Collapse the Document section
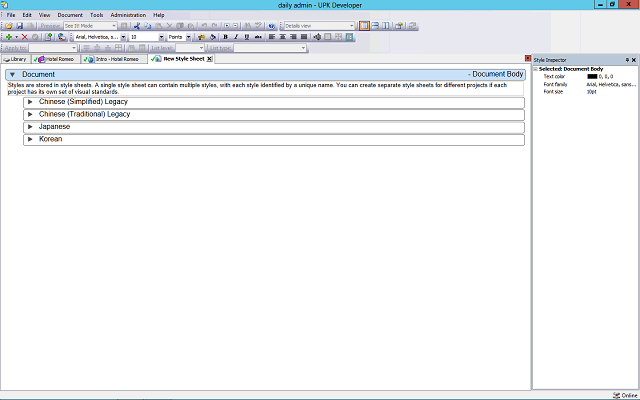 coord(12,75)
